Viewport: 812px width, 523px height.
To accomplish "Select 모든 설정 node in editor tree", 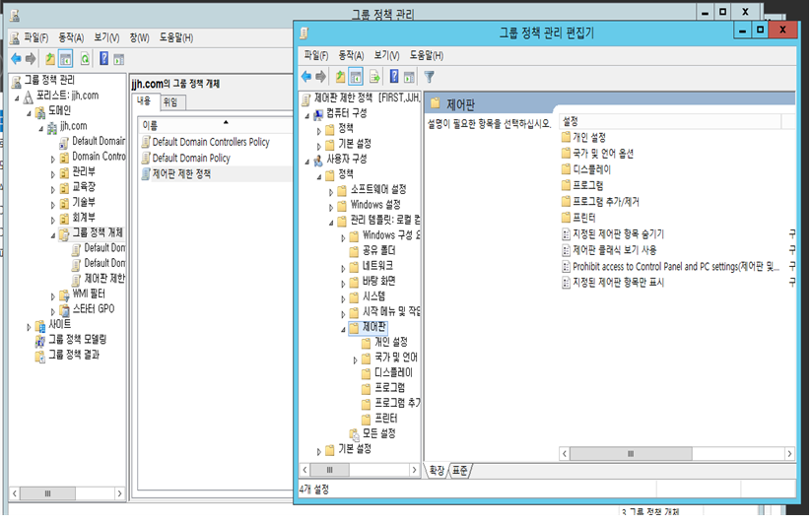I will coord(372,433).
